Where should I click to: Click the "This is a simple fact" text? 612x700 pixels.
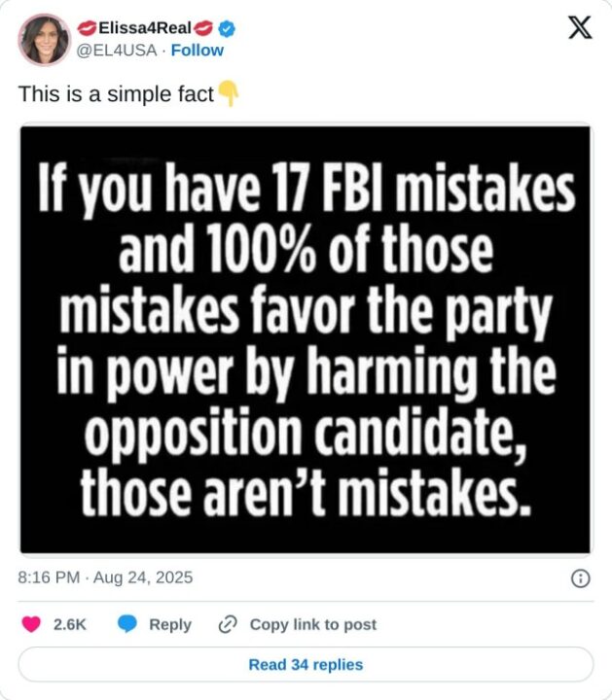pyautogui.click(x=116, y=95)
